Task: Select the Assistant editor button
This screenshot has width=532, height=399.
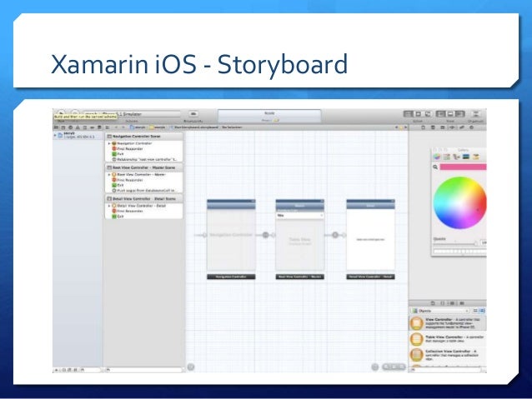Action: 418,114
